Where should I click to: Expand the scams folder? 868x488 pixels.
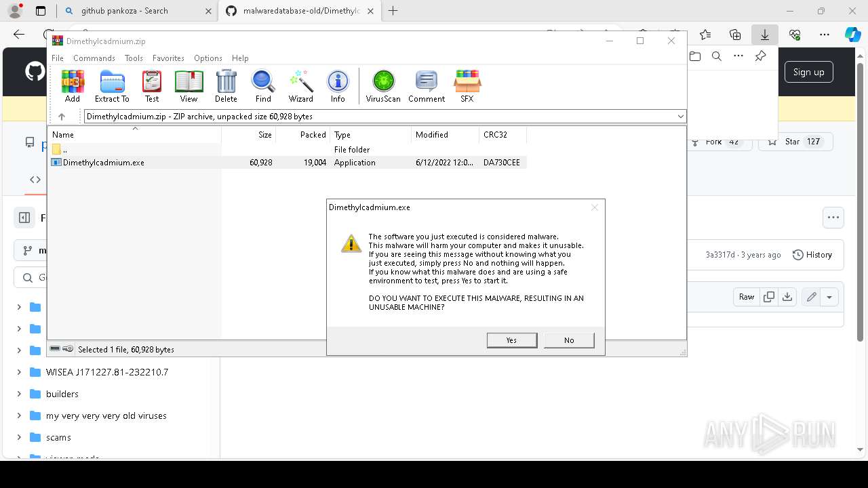[19, 437]
